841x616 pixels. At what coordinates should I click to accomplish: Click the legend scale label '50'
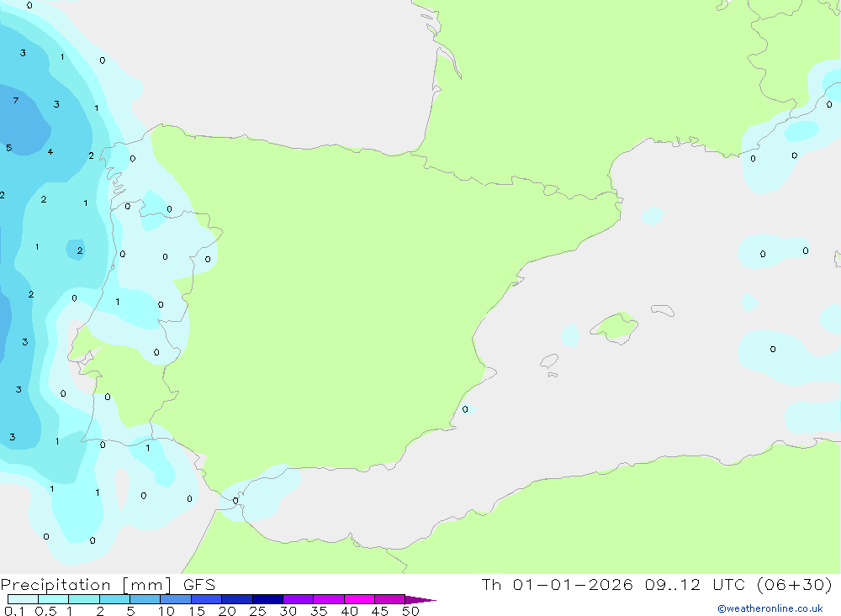pos(410,611)
